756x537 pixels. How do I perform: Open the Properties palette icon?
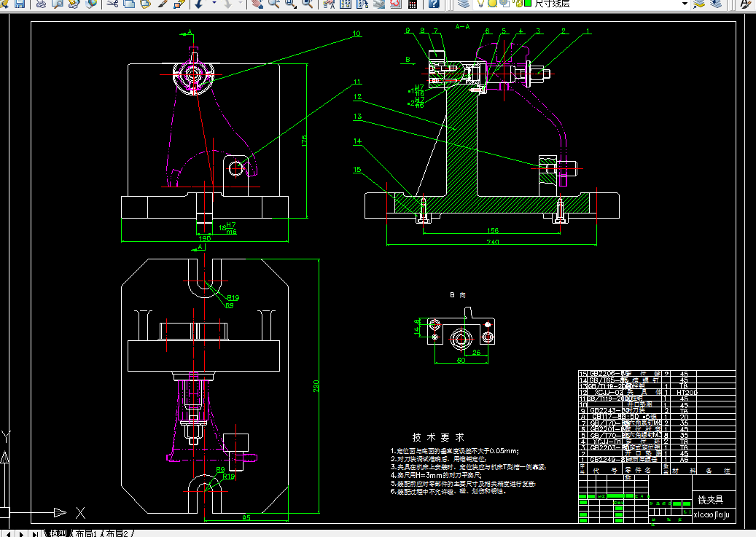coord(329,4)
